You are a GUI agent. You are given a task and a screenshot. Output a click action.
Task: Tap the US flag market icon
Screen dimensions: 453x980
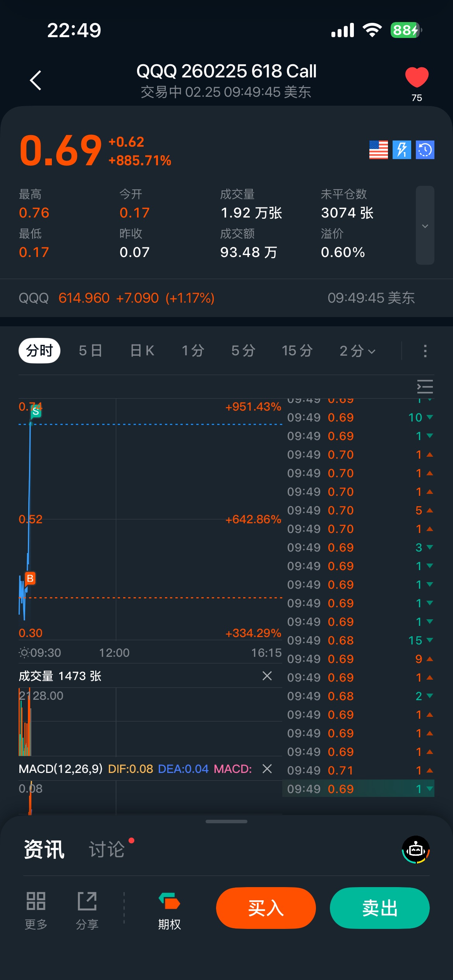point(378,150)
